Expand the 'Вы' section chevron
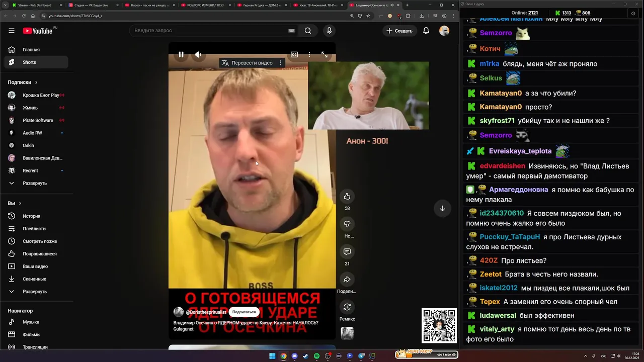This screenshot has width=644, height=362. (x=20, y=203)
